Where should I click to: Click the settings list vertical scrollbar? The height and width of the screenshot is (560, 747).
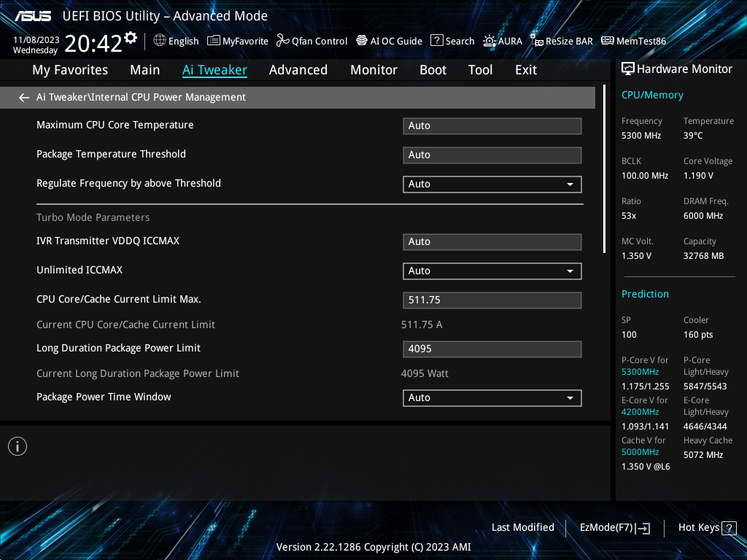tap(604, 168)
